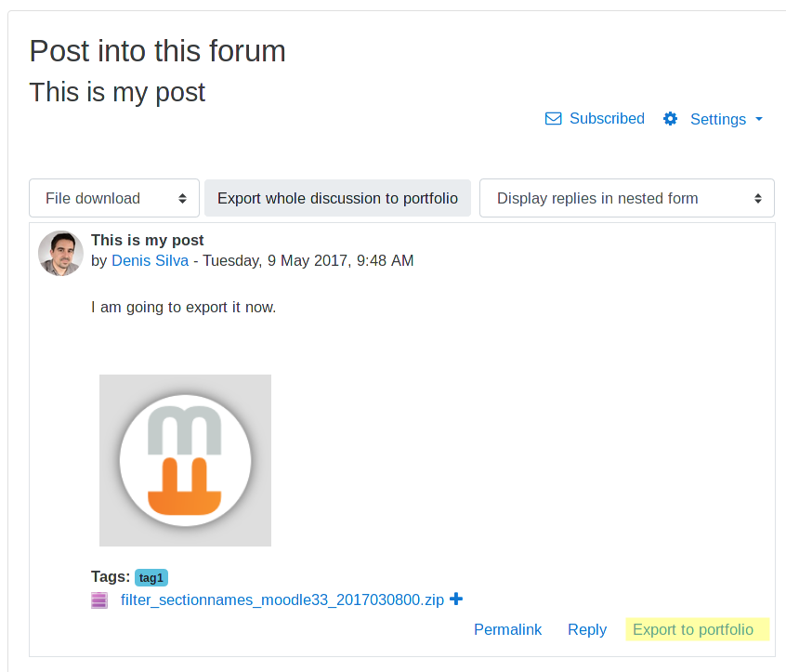This screenshot has height=672, width=786.
Task: Expand the Settings menu caret
Action: point(759,119)
